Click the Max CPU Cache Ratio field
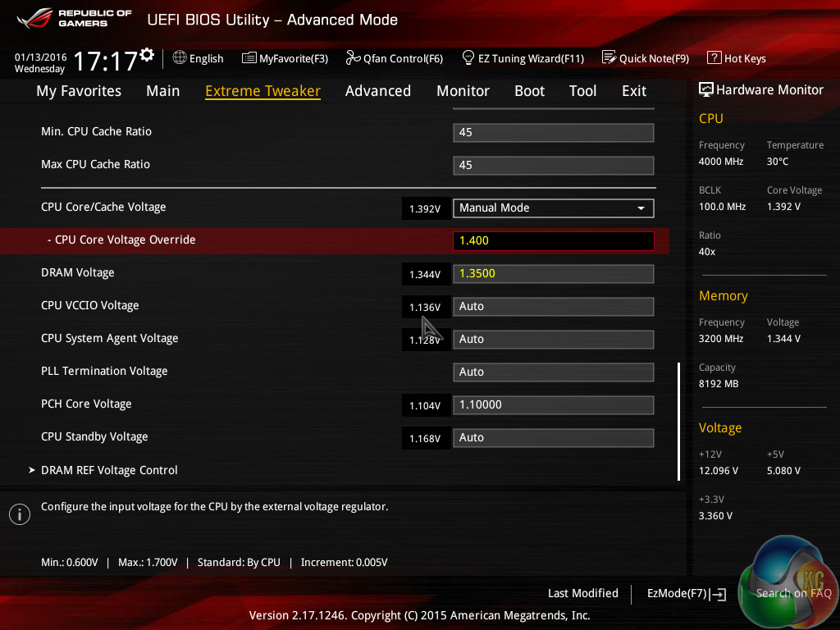 (554, 165)
